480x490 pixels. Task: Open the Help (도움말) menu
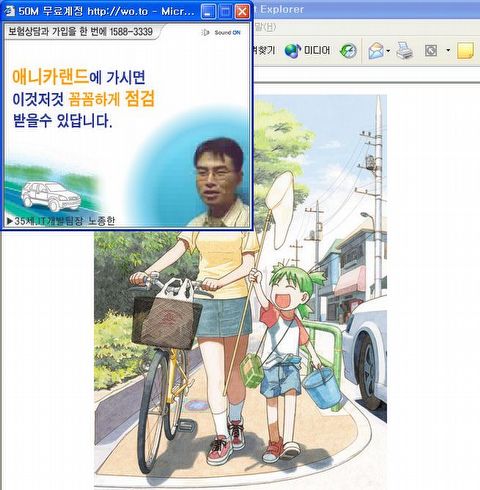click(x=265, y=27)
